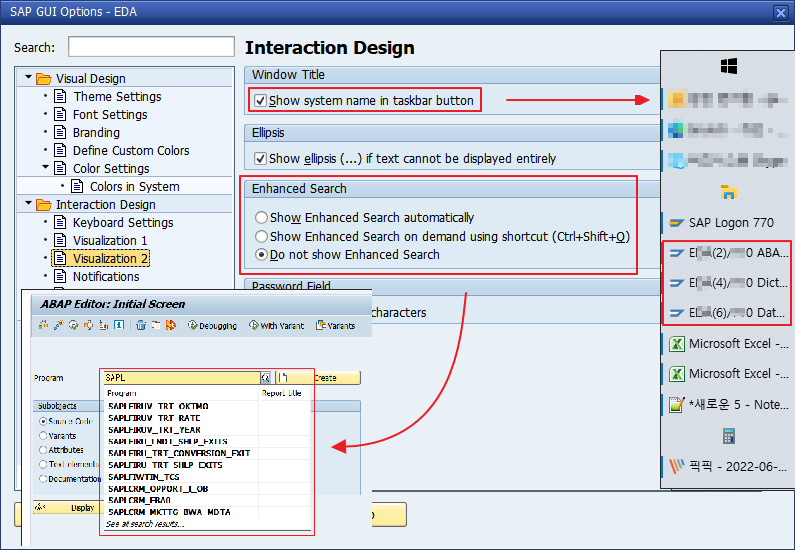Screen dimensions: 795x550
Task: Select Show Enhanced Search on demand using shortcut
Action: pyautogui.click(x=261, y=236)
